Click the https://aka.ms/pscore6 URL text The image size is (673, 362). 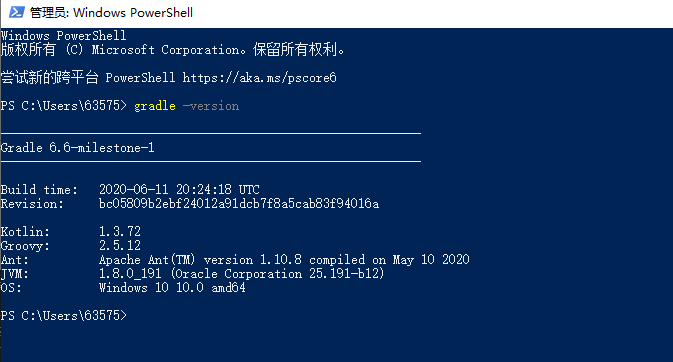pos(260,78)
